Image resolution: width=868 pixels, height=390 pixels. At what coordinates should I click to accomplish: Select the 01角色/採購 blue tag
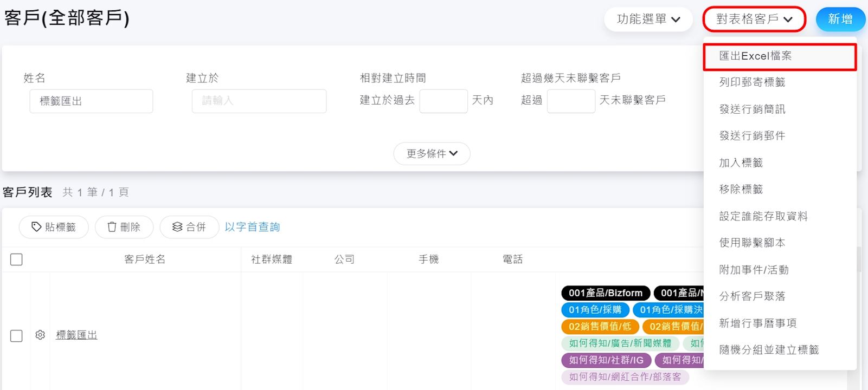click(x=595, y=310)
